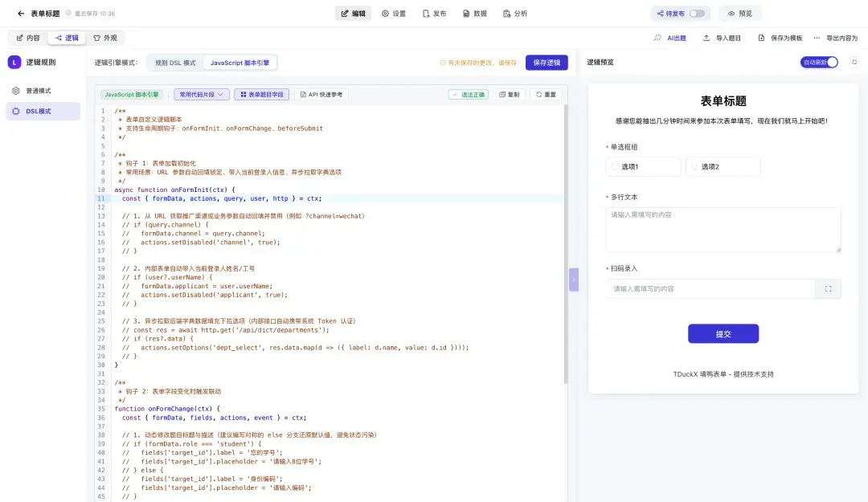
Task: Open the more options ellipsis menu
Action: coord(817,38)
